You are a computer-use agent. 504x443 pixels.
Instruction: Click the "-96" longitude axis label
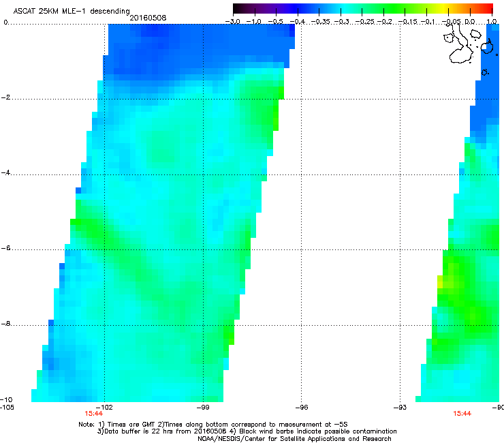[x=302, y=408]
